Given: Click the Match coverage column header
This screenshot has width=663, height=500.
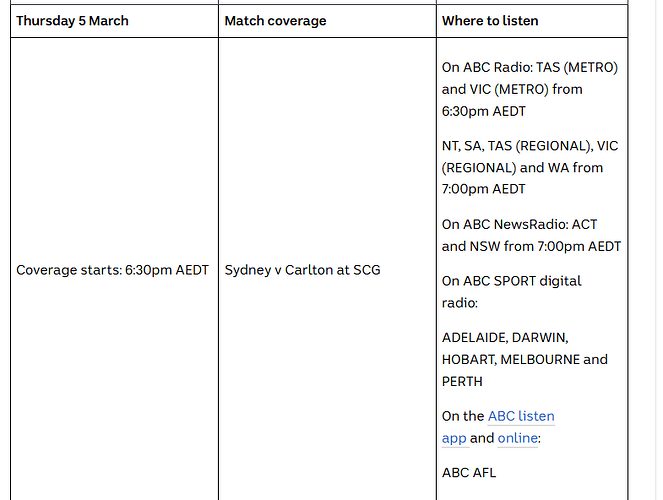Looking at the screenshot, I should tap(327, 21).
